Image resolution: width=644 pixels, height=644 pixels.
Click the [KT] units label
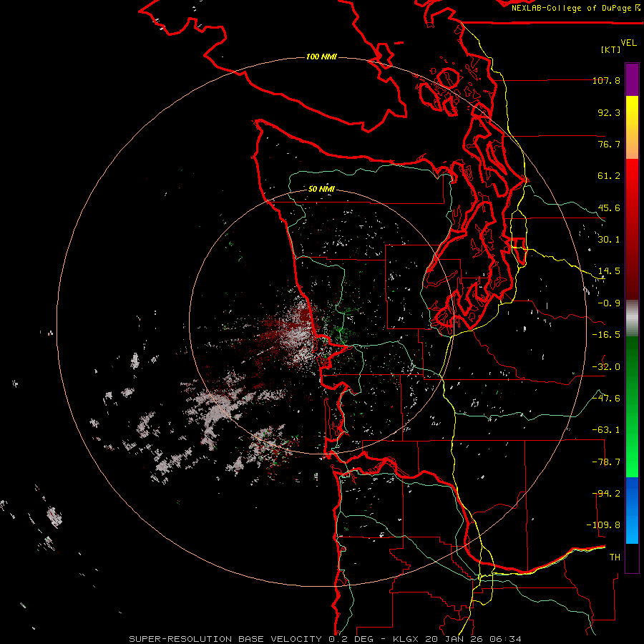tap(611, 49)
